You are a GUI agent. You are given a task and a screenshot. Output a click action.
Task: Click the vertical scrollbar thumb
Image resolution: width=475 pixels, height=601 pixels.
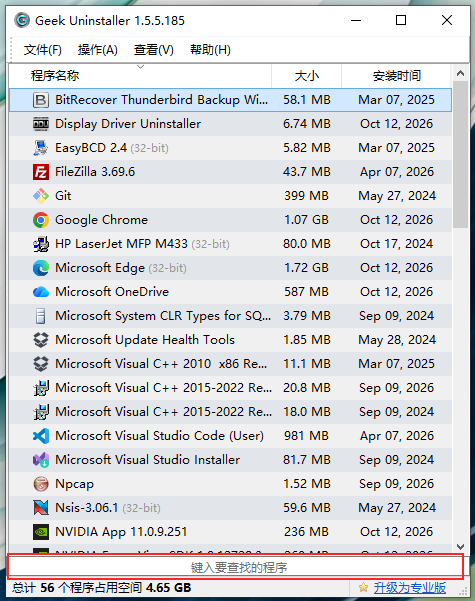460,154
